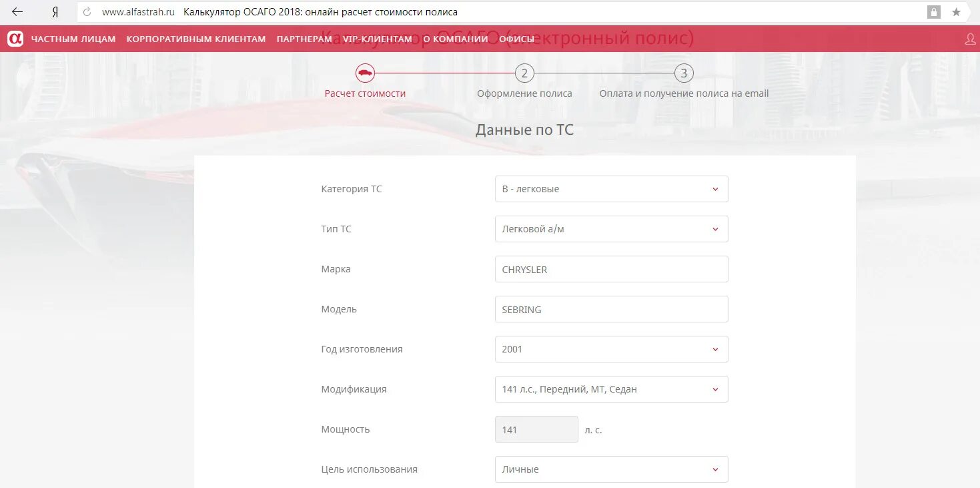This screenshot has width=980, height=488.
Task: Click 'Расчет стоимости' step label
Action: [365, 93]
